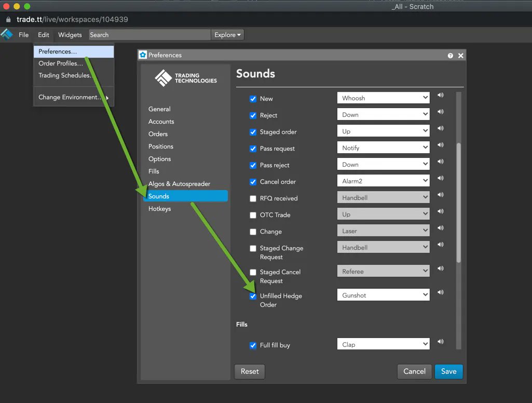Click the browser address lock icon

point(8,20)
